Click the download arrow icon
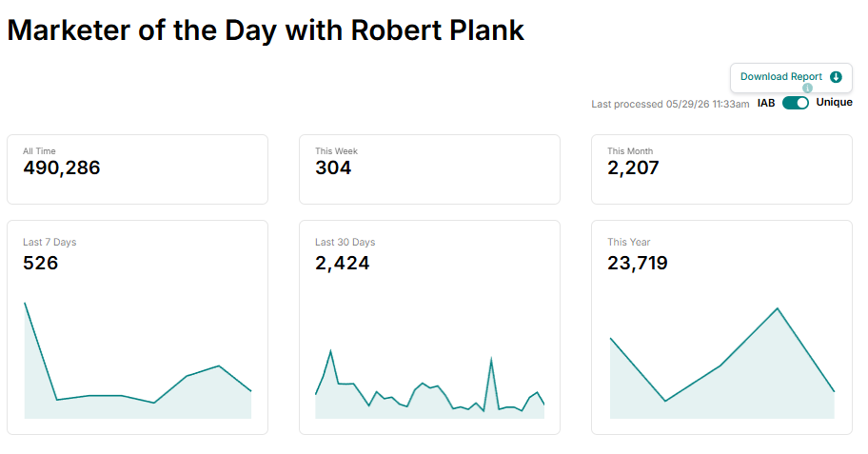Viewport: 868px width, 454px height. [x=836, y=77]
